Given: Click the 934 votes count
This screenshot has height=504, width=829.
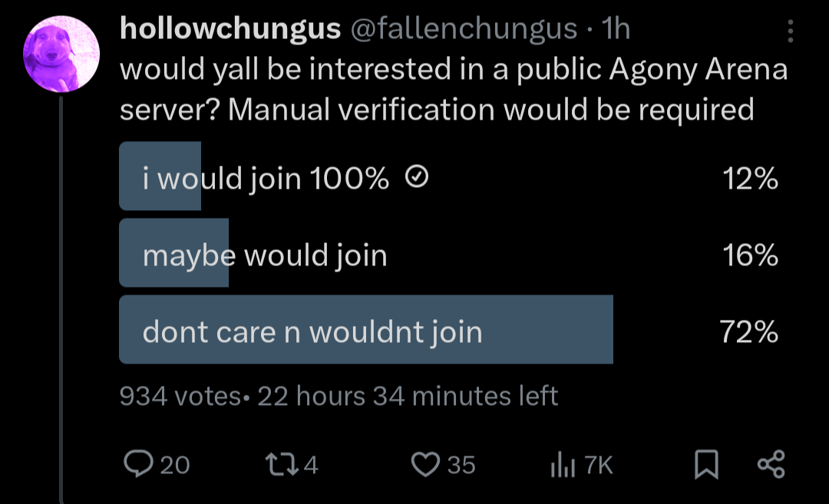Looking at the screenshot, I should [180, 396].
